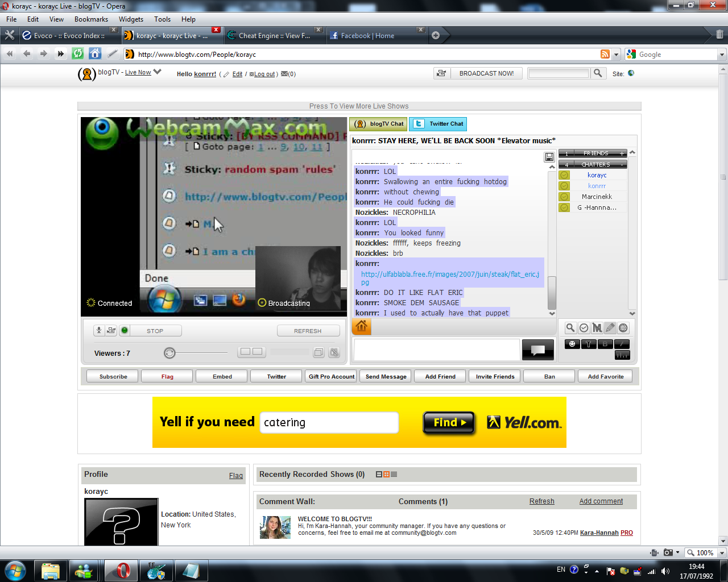This screenshot has width=728, height=582.
Task: Click the Subscribe button
Action: (x=113, y=376)
